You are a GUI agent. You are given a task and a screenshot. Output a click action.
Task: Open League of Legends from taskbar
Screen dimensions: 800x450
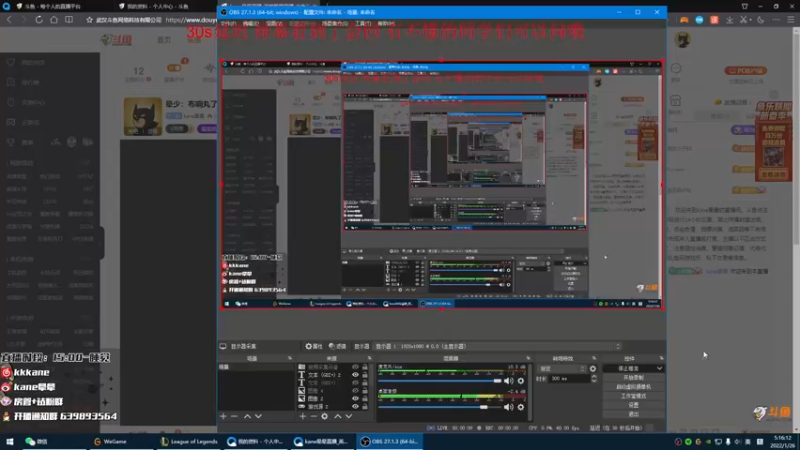tap(188, 442)
